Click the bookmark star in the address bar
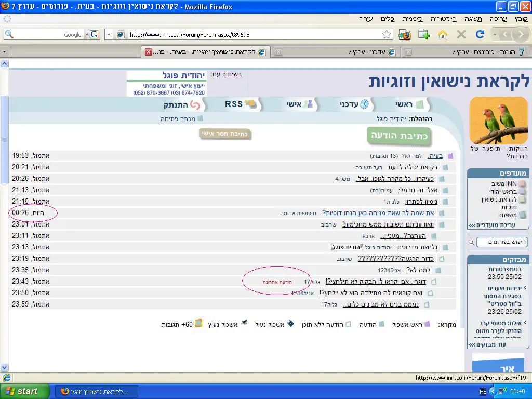Image resolution: width=532 pixels, height=399 pixels. click(x=387, y=35)
